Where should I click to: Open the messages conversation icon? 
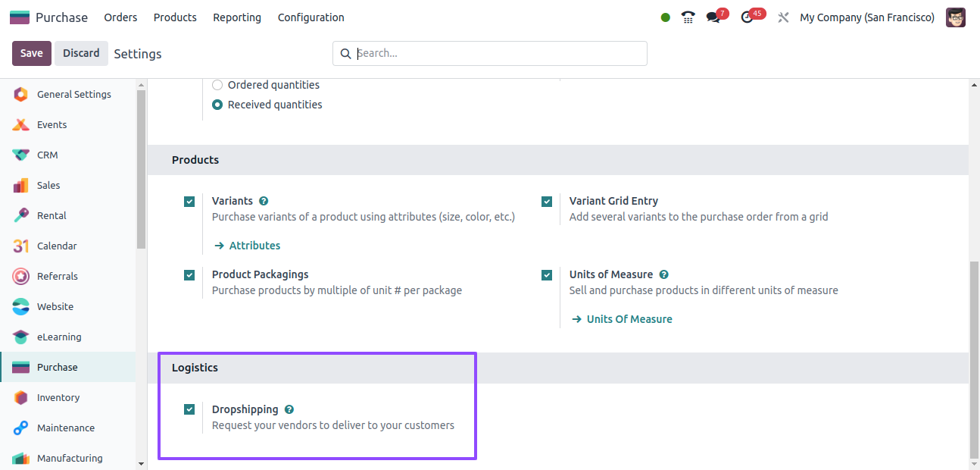pos(713,17)
